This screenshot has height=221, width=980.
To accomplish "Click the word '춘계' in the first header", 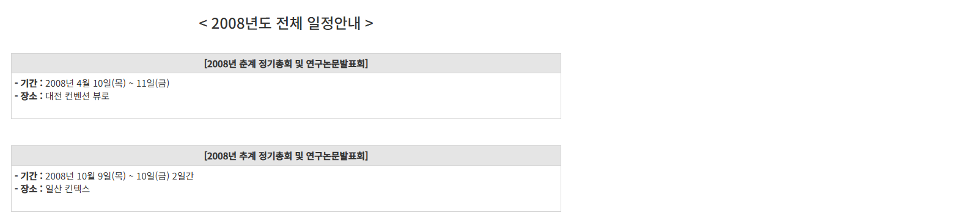I will pyautogui.click(x=248, y=63).
